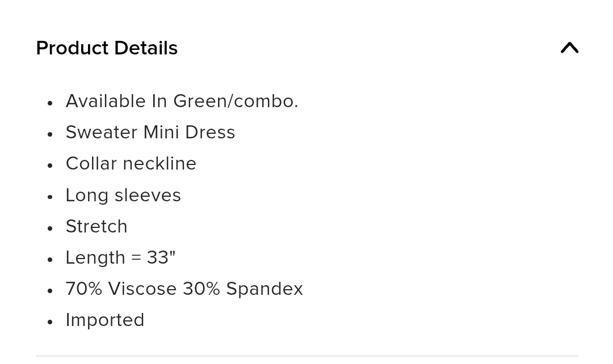Click the bullet beside '70% Viscose 30% Spandex'
The image size is (613, 364).
coord(49,291)
